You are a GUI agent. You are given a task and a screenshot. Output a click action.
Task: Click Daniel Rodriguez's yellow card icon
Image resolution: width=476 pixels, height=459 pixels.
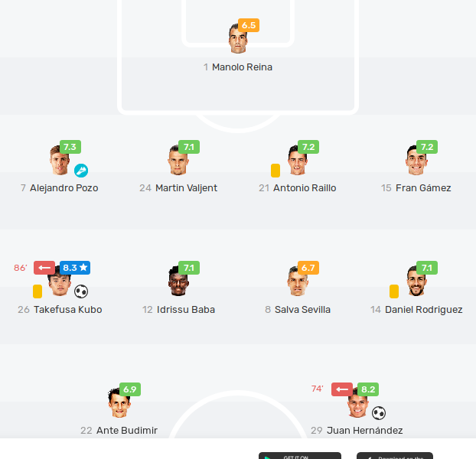pyautogui.click(x=394, y=291)
